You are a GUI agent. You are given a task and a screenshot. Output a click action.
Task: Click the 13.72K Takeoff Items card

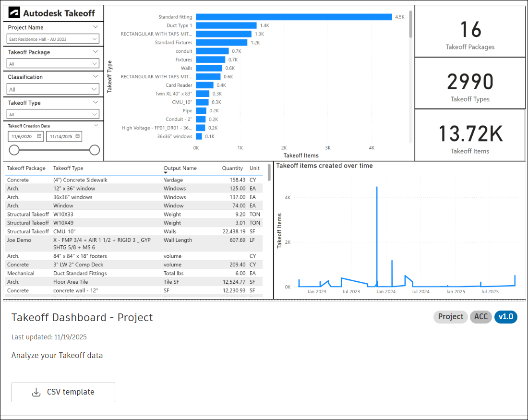pos(470,135)
